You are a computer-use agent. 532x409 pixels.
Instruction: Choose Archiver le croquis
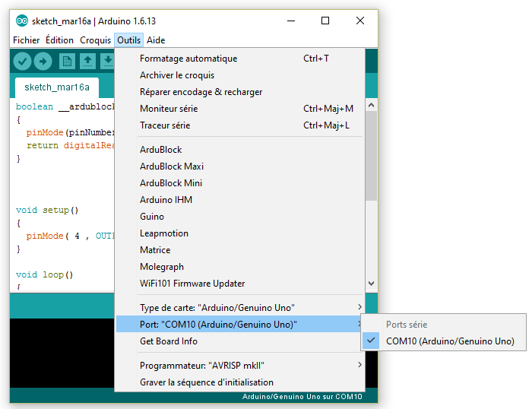pos(240,75)
